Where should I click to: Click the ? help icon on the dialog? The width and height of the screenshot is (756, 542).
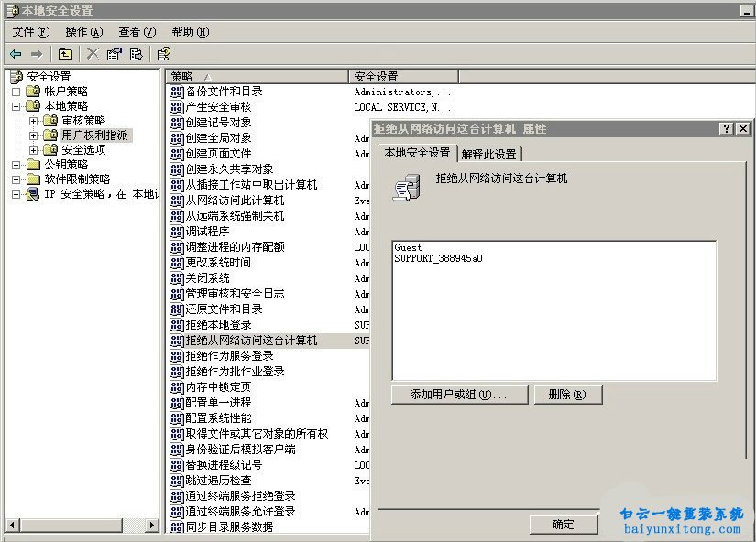click(729, 128)
